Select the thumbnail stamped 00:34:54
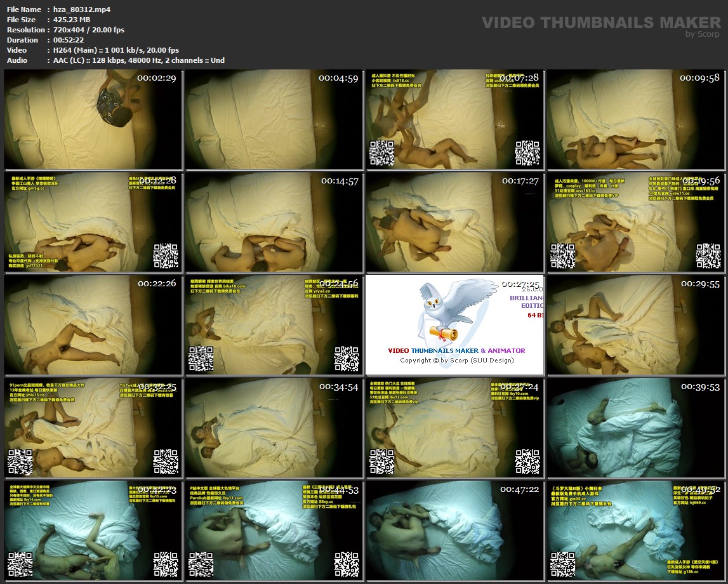Image resolution: width=728 pixels, height=584 pixels. pyautogui.click(x=275, y=428)
